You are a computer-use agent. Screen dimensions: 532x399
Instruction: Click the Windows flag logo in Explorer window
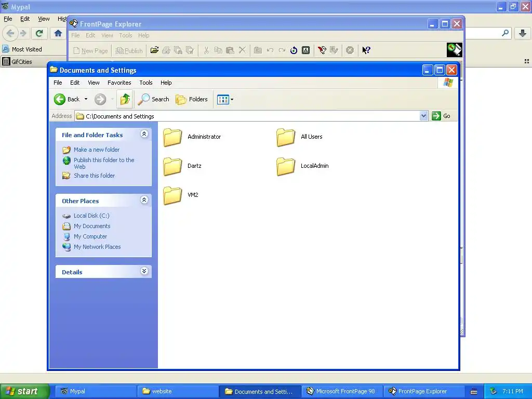pos(448,83)
